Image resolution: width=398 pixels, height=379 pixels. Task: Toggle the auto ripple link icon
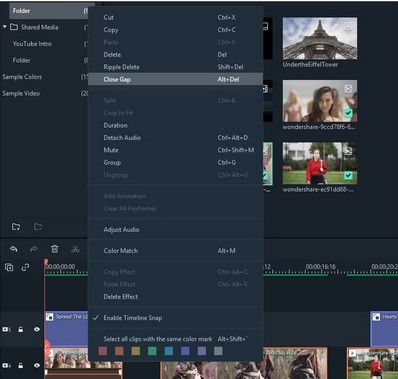point(25,267)
